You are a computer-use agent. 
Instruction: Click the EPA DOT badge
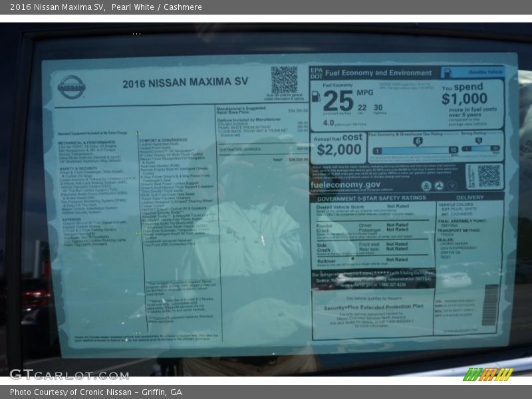click(315, 72)
